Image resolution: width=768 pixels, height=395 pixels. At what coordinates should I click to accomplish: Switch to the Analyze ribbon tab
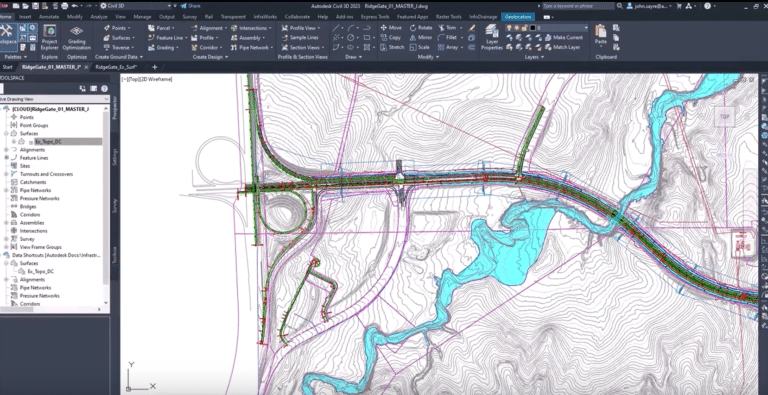click(99, 17)
